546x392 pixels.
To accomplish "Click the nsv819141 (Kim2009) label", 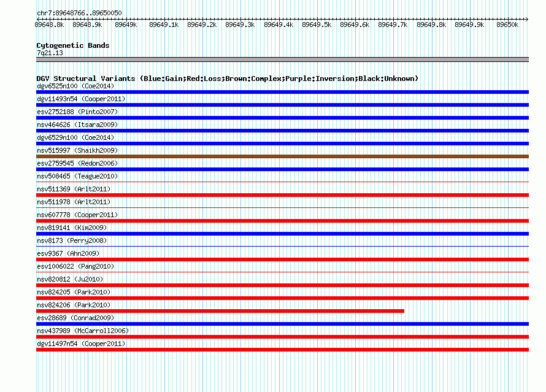I will click(72, 228).
